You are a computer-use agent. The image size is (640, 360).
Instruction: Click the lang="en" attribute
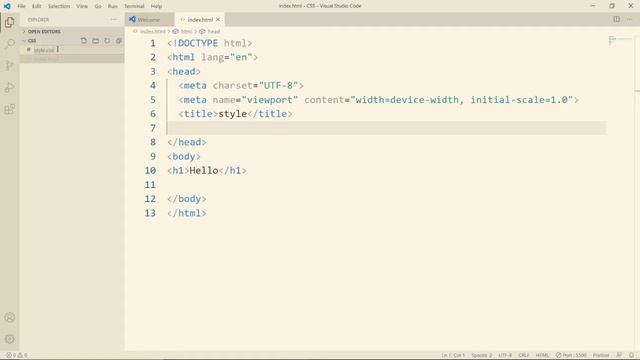pos(227,58)
